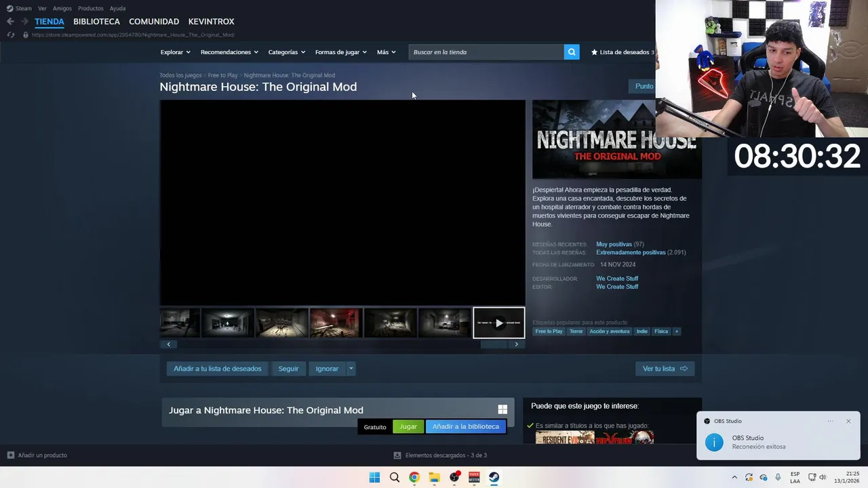Select the red room screenshot thumbnail
Viewport: 868px width, 488px height.
point(335,323)
